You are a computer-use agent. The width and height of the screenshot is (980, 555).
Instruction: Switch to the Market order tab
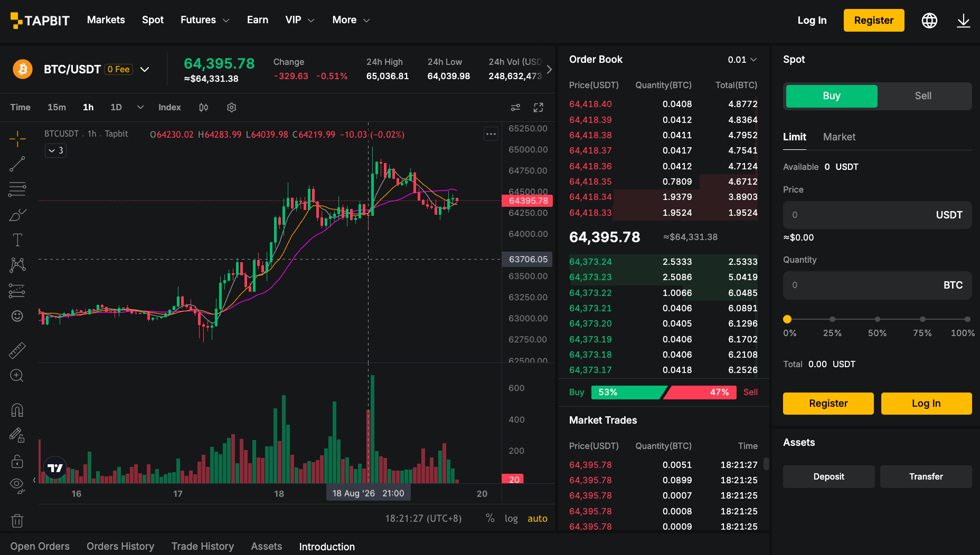tap(839, 137)
